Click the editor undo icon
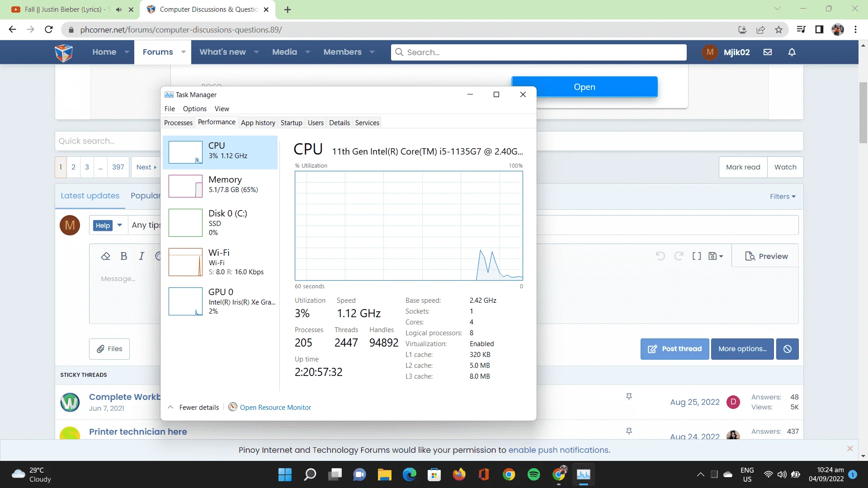This screenshot has height=488, width=868. click(x=660, y=256)
